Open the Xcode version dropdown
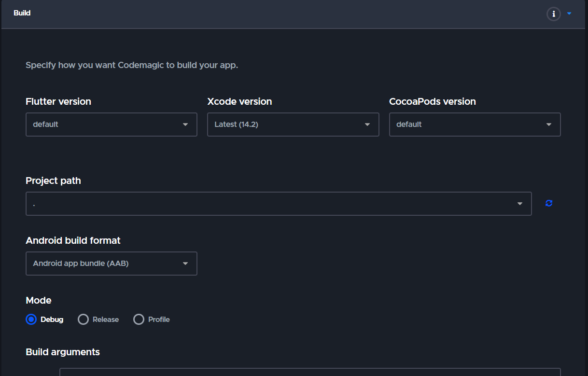This screenshot has width=588, height=376. (x=293, y=125)
